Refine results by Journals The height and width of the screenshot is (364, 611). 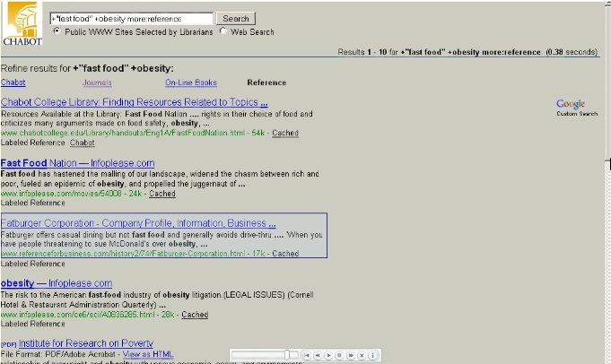97,82
